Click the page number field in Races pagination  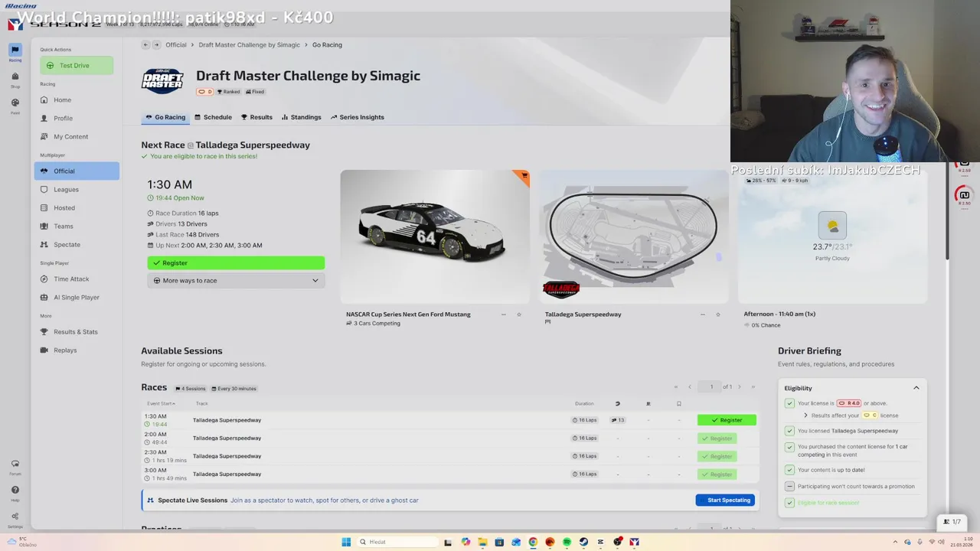(x=711, y=387)
